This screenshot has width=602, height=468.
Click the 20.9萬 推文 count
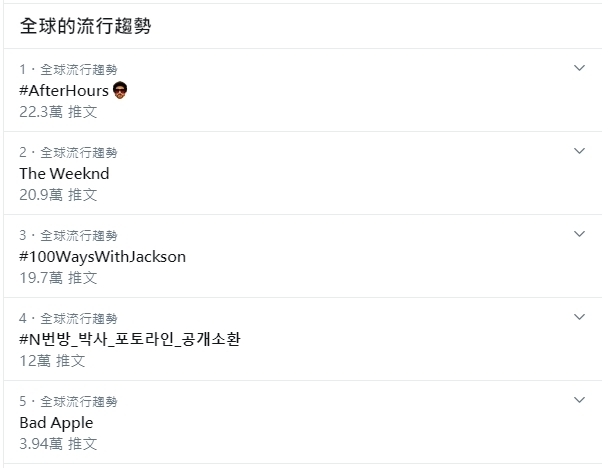pos(58,194)
